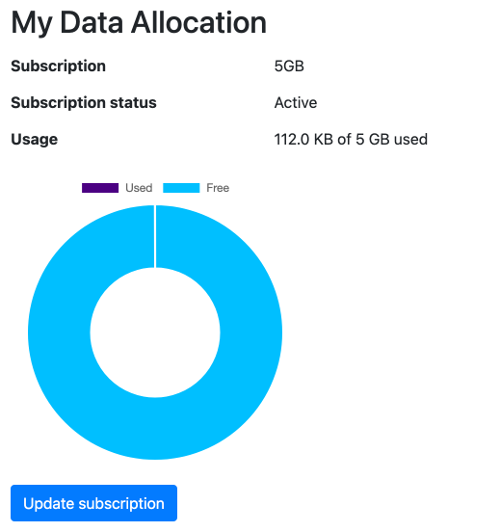Click the 112.0 KB of 5 GB used text
This screenshot has width=500, height=532.
[x=351, y=139]
